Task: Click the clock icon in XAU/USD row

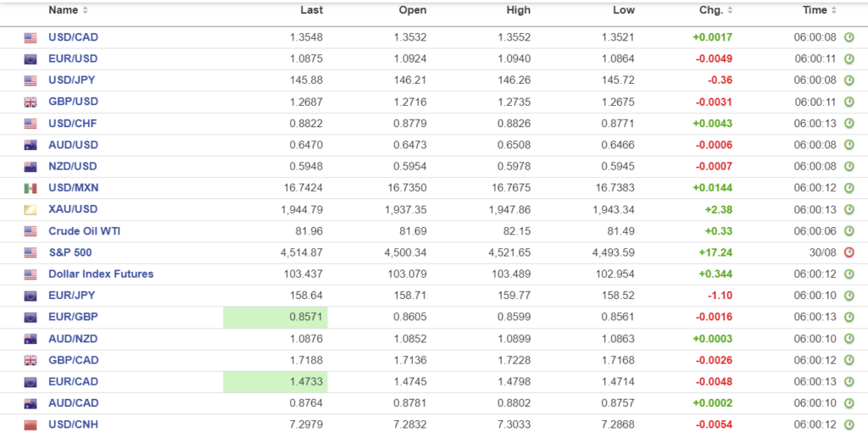Action: pos(849,209)
